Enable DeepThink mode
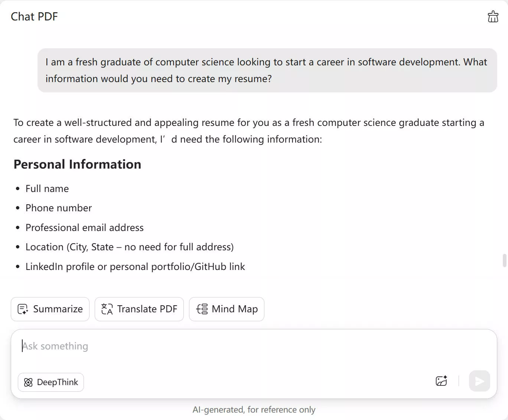Screen dimensions: 508x420 (x=51, y=382)
